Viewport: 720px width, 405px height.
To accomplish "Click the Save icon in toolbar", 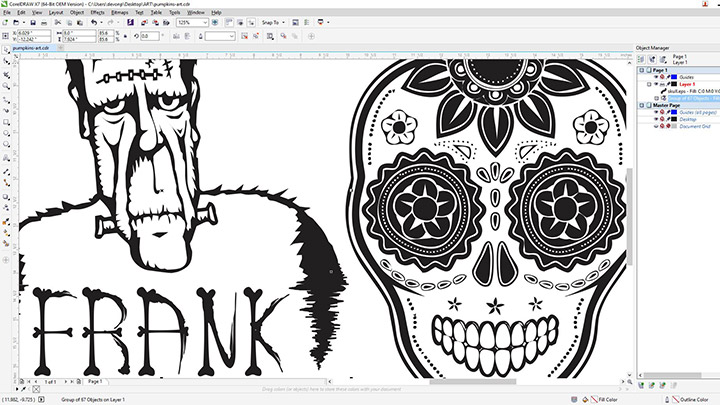I will (x=33, y=22).
